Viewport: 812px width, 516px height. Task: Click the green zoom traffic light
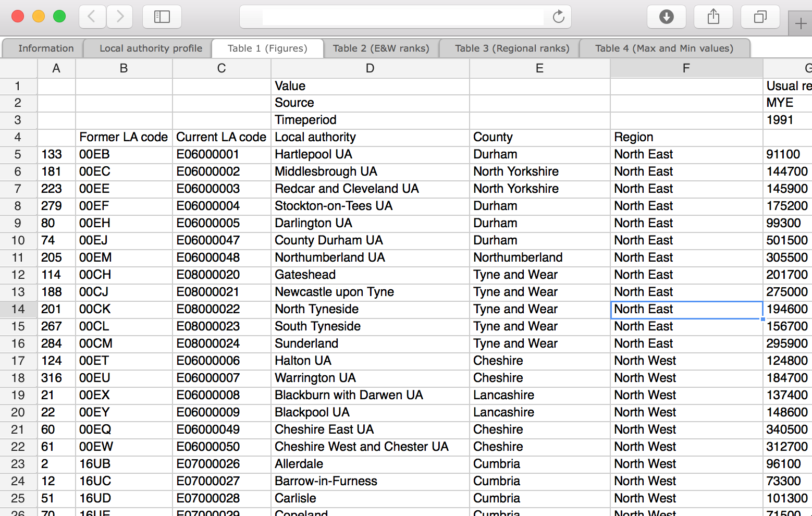coord(59,16)
